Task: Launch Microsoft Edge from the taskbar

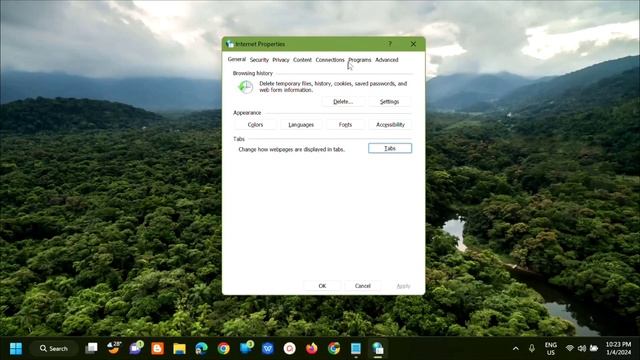Action: (201, 349)
